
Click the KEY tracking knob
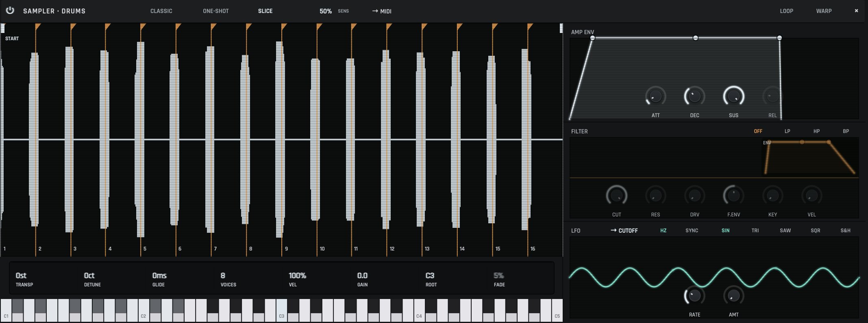[772, 196]
